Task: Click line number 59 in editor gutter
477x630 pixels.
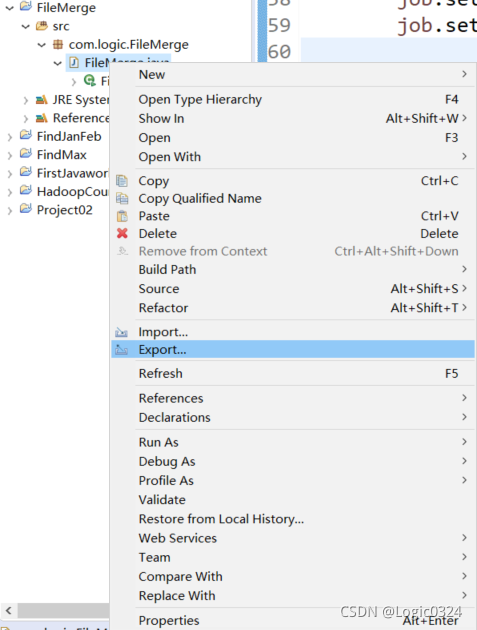Action: click(x=279, y=26)
